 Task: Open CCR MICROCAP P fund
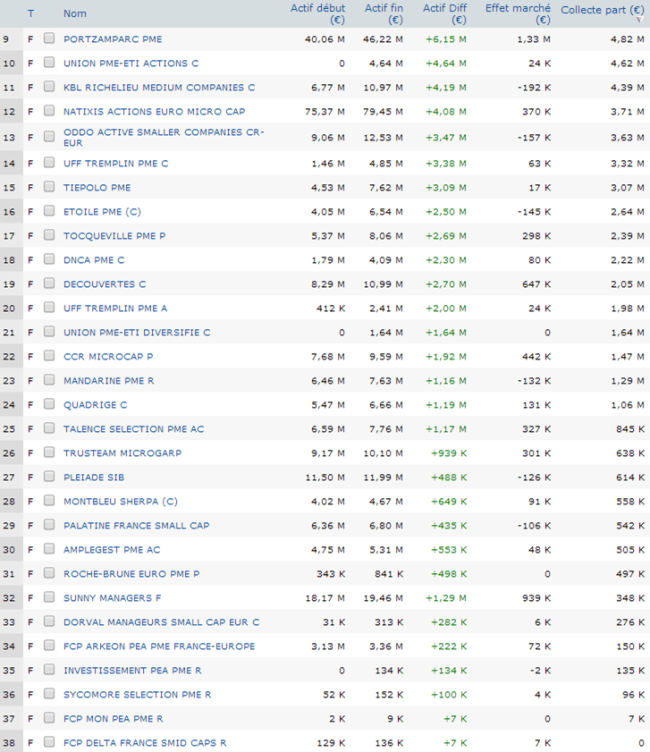click(x=108, y=357)
